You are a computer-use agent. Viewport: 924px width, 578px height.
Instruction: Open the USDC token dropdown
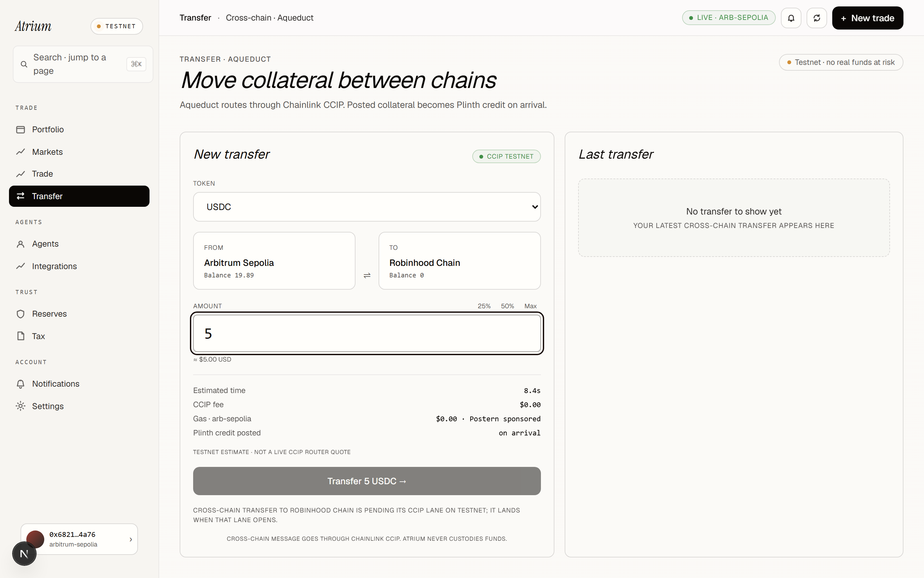[366, 207]
